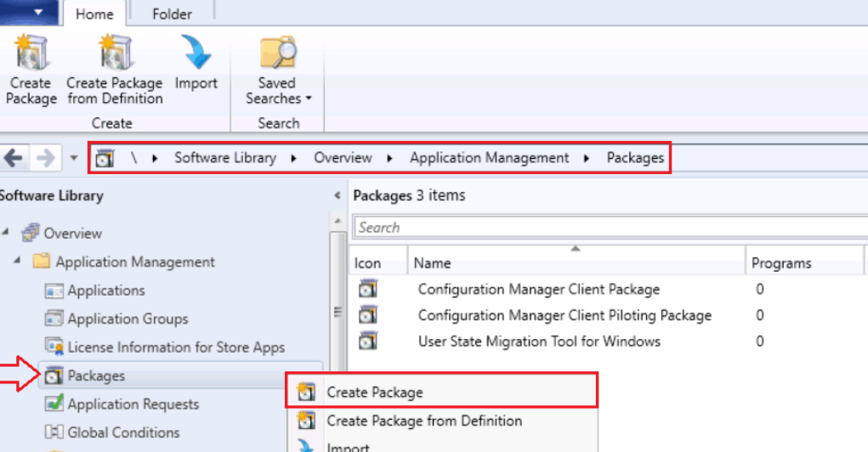
Task: Click the Applications node icon
Action: coord(54,291)
